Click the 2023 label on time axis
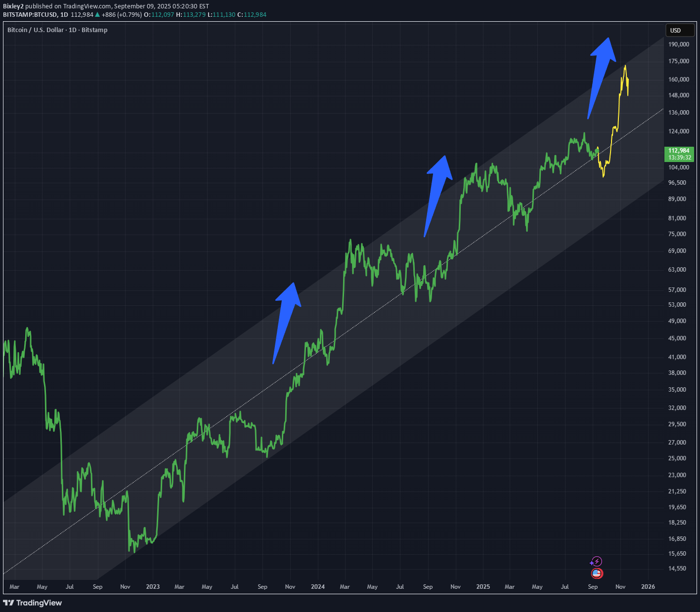The width and height of the screenshot is (700, 612). [x=153, y=587]
